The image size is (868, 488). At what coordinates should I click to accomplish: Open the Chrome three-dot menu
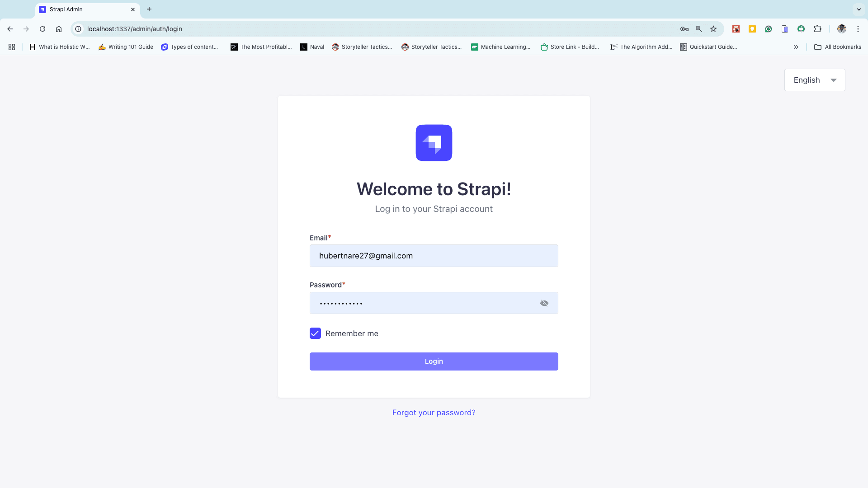pyautogui.click(x=858, y=29)
